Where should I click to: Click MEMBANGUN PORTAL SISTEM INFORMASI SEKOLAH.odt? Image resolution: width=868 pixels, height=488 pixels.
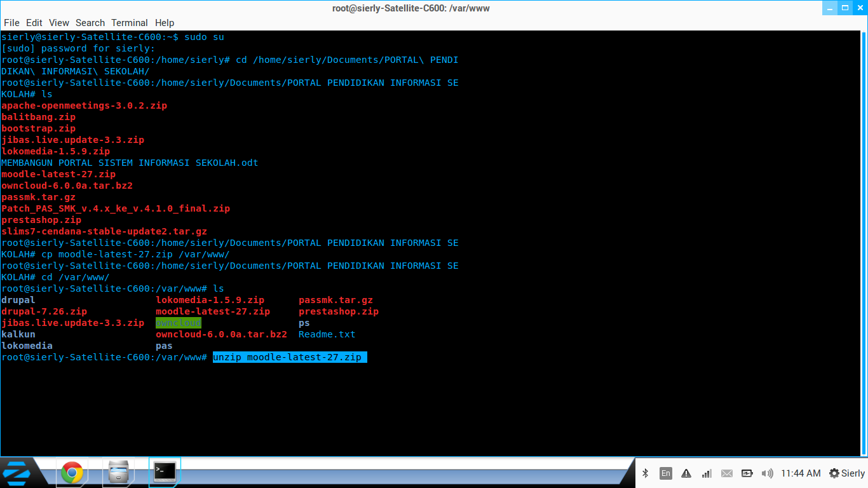[130, 163]
